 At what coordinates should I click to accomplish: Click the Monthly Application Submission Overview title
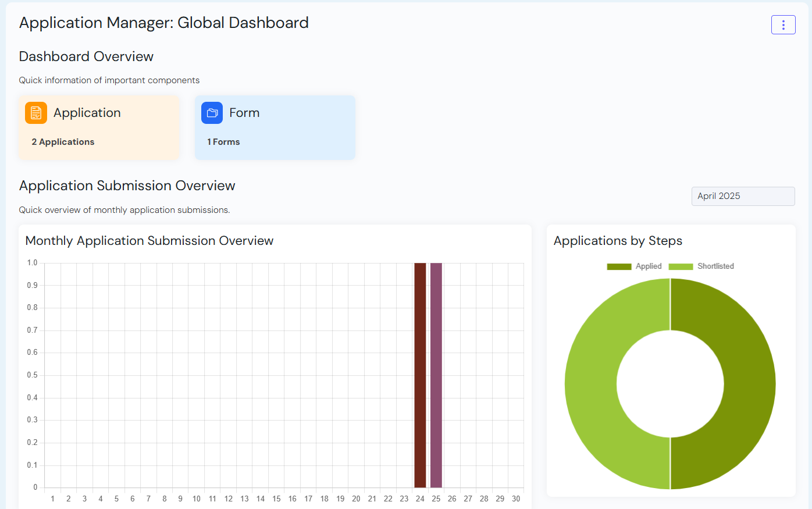tap(149, 241)
